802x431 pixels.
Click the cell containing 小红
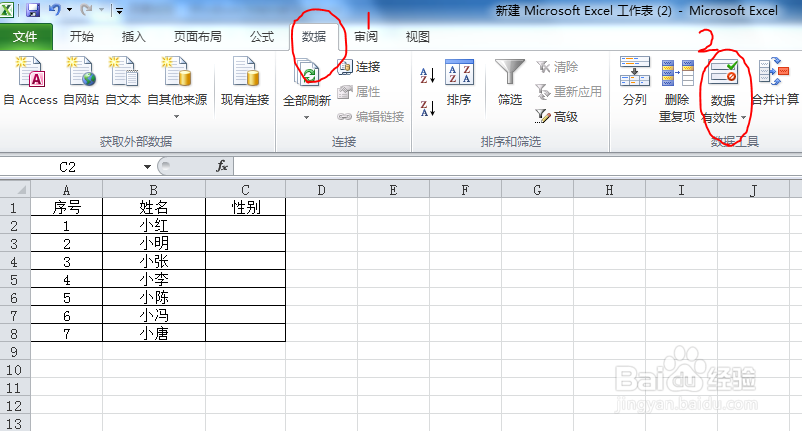tap(154, 225)
